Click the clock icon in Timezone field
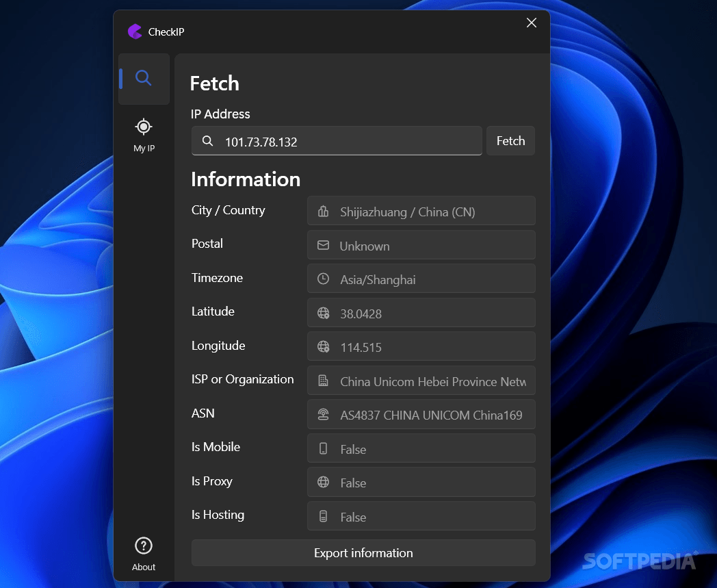Viewport: 717px width, 588px height. click(x=324, y=279)
